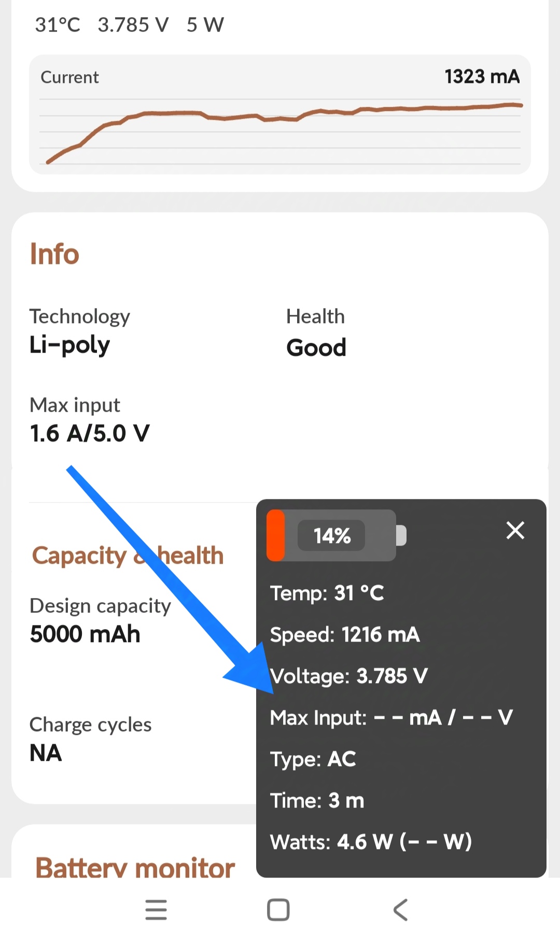Tap the Design capacity 5000 mAh entry
This screenshot has width=560, height=945.
pyautogui.click(x=86, y=634)
